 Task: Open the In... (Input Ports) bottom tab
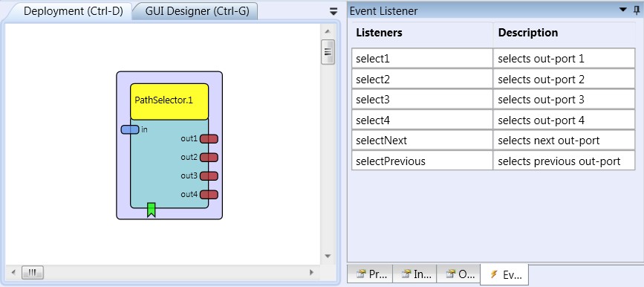414,274
